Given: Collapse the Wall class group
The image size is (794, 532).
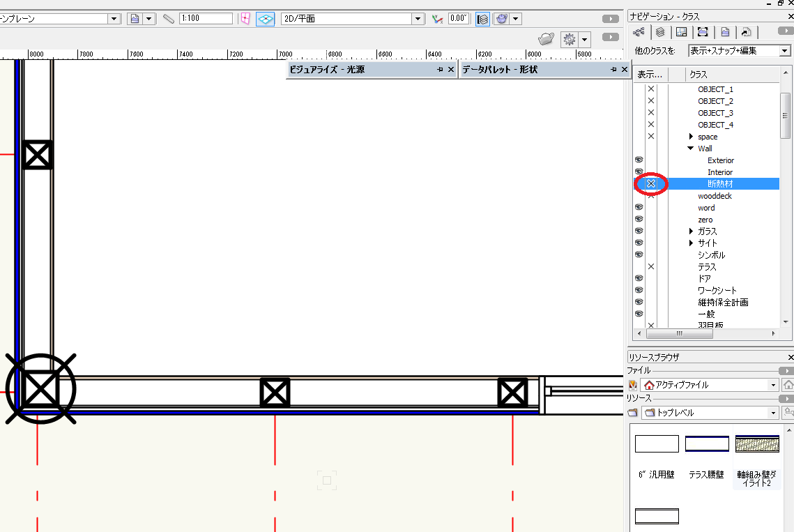Looking at the screenshot, I should [x=691, y=149].
